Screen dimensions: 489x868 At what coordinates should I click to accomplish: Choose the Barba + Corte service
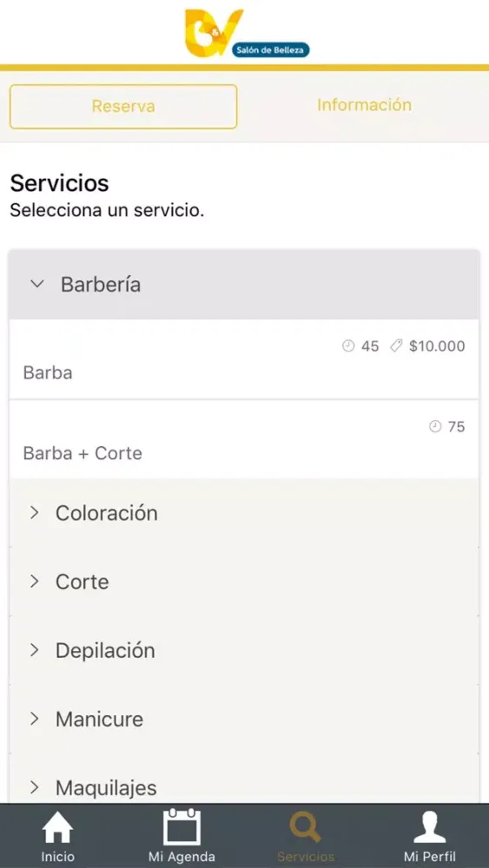[244, 439]
